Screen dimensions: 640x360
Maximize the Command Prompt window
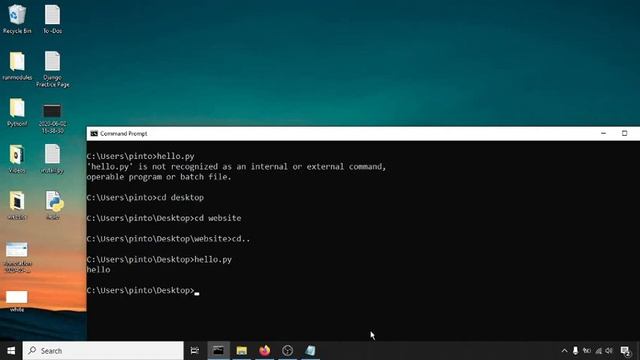pyautogui.click(x=624, y=133)
